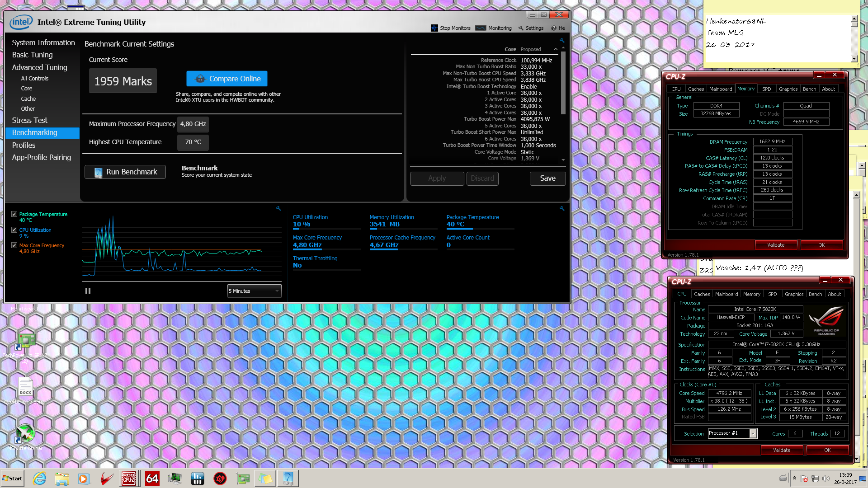This screenshot has height=488, width=868.
Task: Open AIDA64 from the taskbar
Action: (152, 479)
